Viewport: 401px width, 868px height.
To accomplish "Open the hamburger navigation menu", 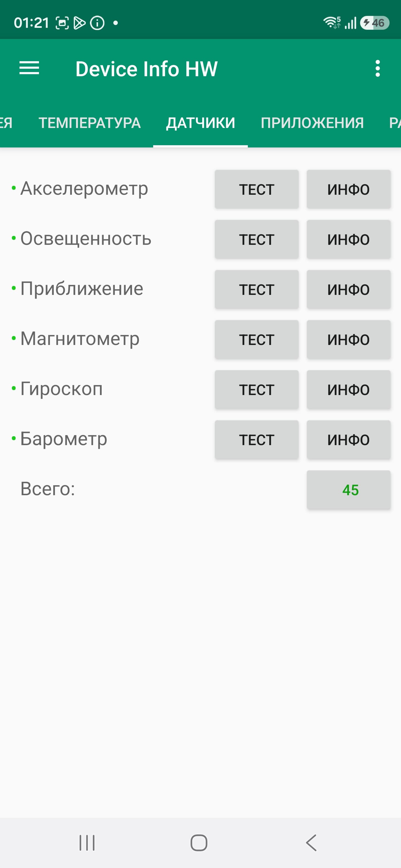I will 29,68.
